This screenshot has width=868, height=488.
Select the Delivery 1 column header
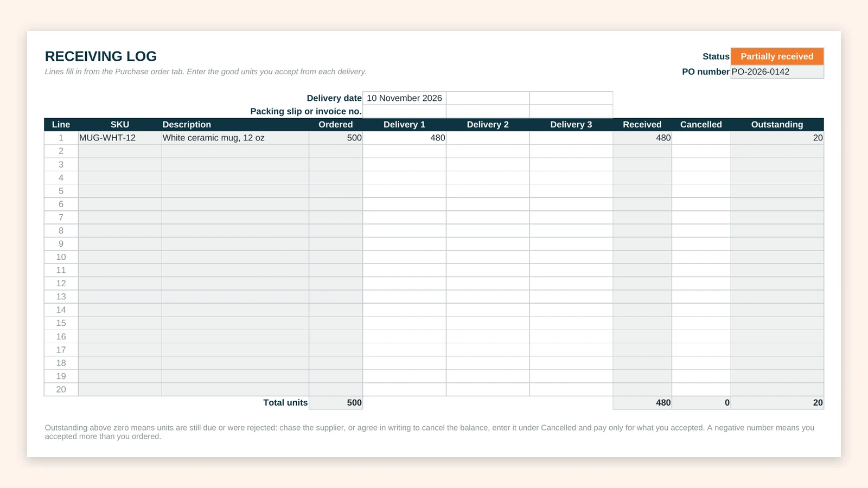(404, 125)
